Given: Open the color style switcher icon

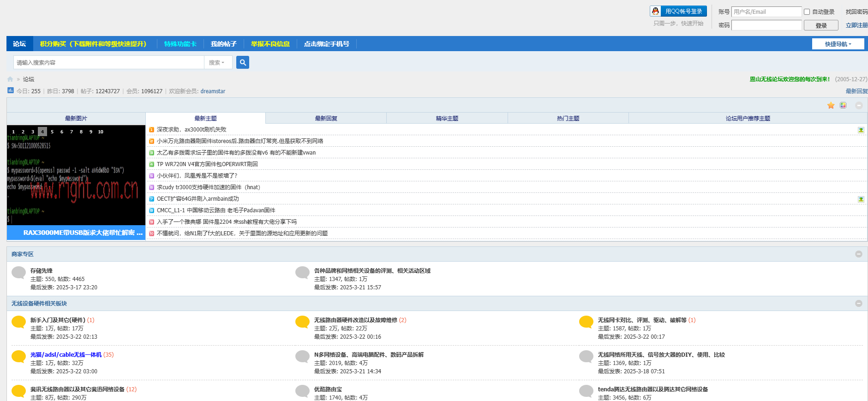Looking at the screenshot, I should pyautogui.click(x=843, y=106).
